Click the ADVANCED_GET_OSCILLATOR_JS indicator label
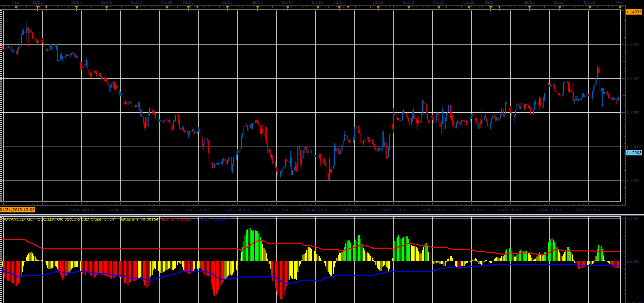This screenshot has height=303, width=644. (59, 219)
